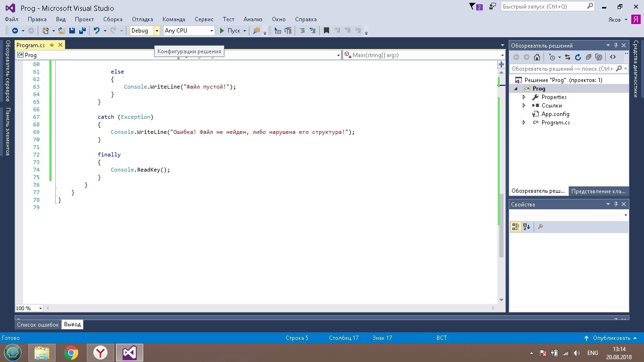Open the Свойства object selector dropdown
644x362 pixels.
click(626, 215)
